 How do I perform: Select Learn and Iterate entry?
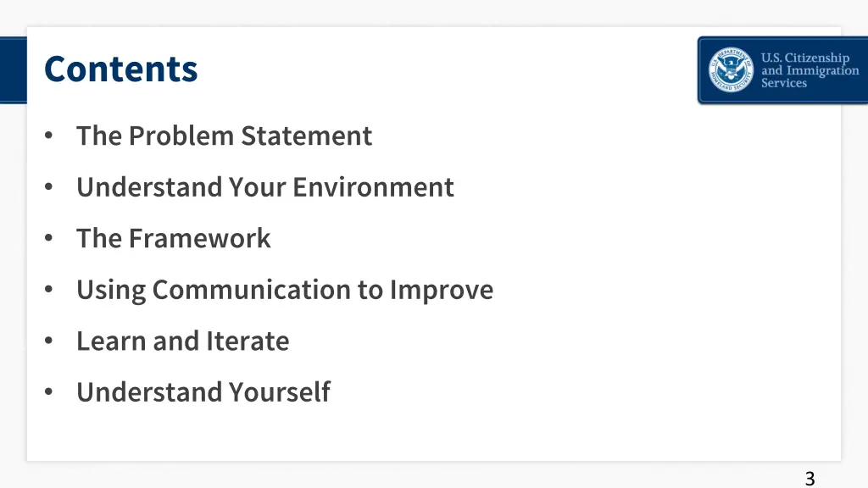pos(183,341)
